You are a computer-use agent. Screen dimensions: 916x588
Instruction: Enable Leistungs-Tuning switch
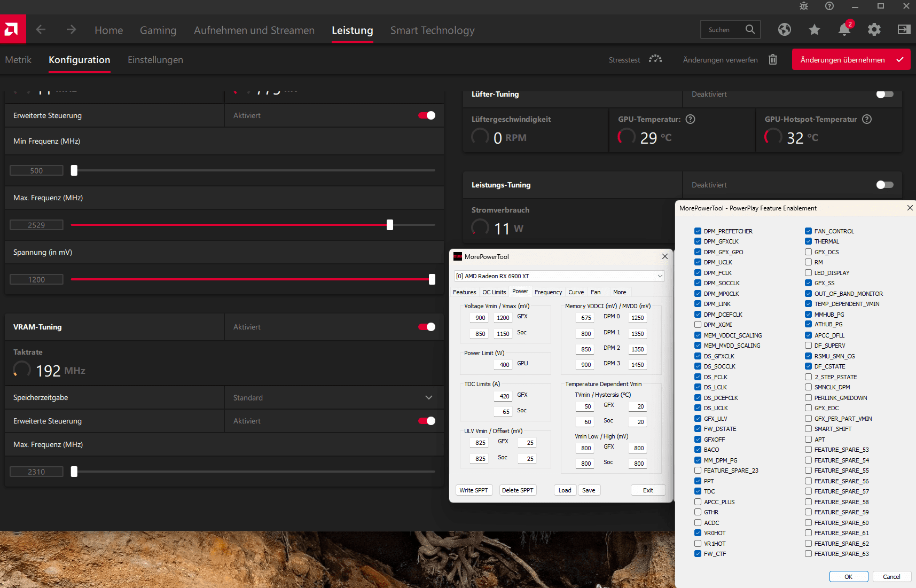[884, 185]
